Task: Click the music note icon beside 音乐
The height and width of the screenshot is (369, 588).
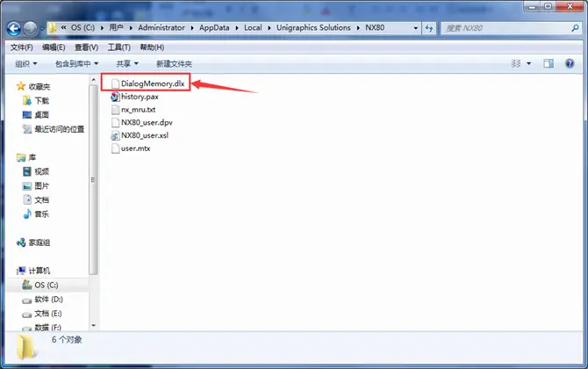Action: pyautogui.click(x=27, y=214)
